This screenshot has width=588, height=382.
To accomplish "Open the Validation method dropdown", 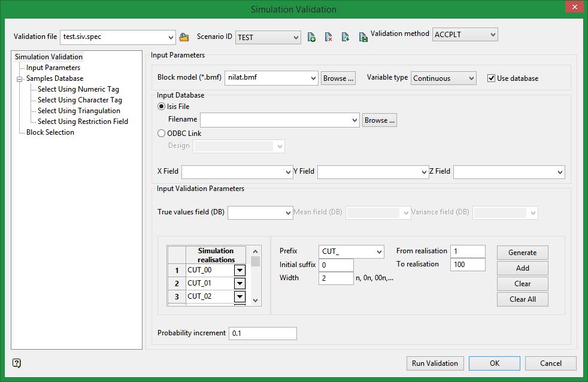I will pyautogui.click(x=465, y=35).
